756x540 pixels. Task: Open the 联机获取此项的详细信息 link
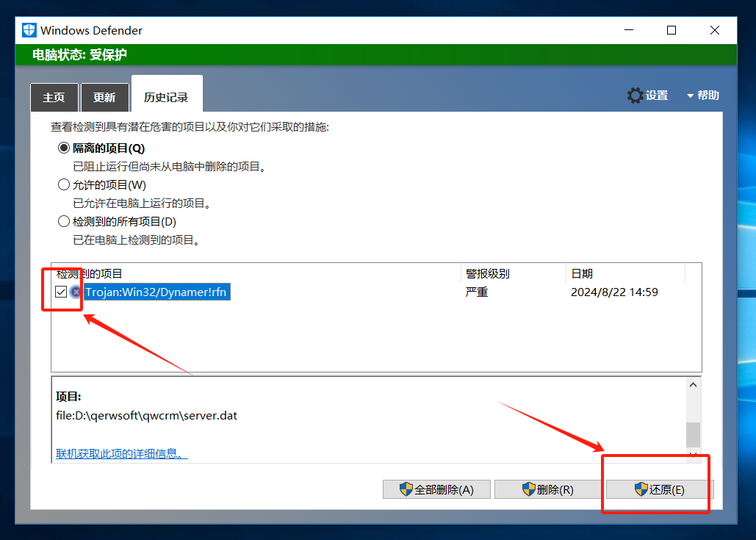tap(121, 454)
